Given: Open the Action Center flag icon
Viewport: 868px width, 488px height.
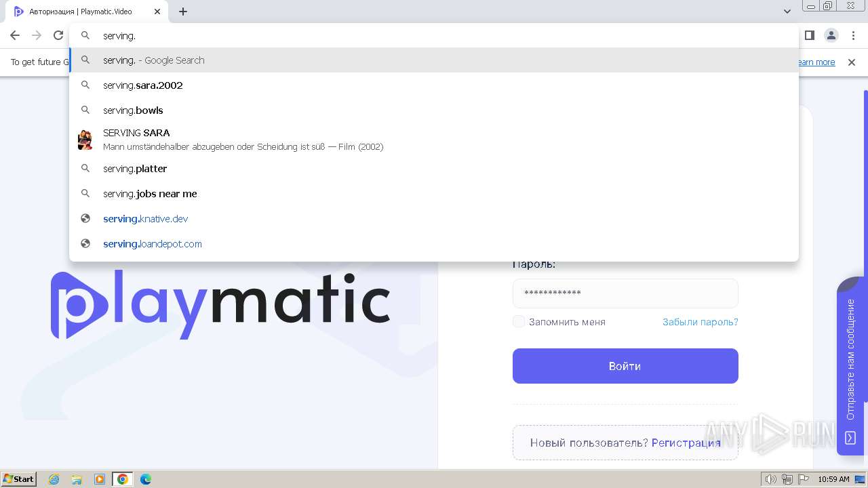Looking at the screenshot, I should 804,479.
